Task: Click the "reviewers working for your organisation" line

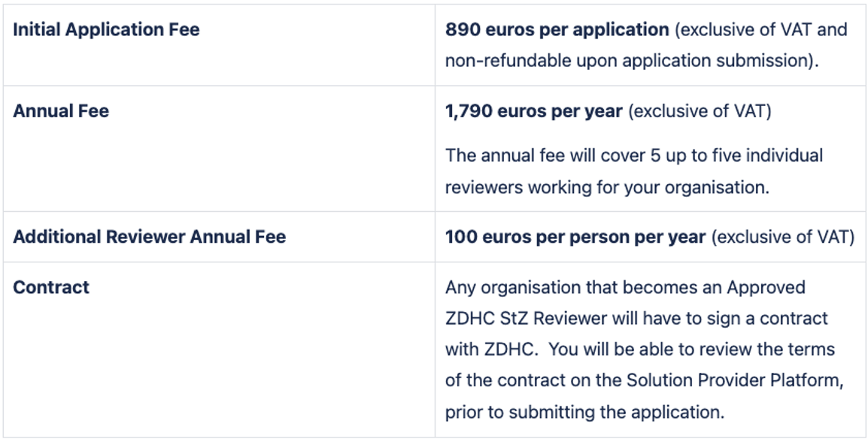Action: click(606, 187)
